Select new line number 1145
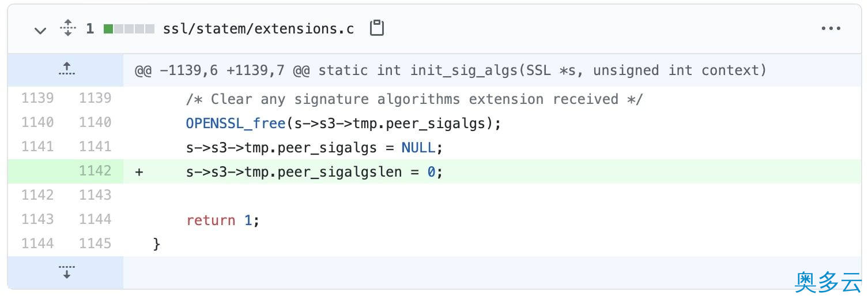This screenshot has width=868, height=299. pyautogui.click(x=95, y=244)
